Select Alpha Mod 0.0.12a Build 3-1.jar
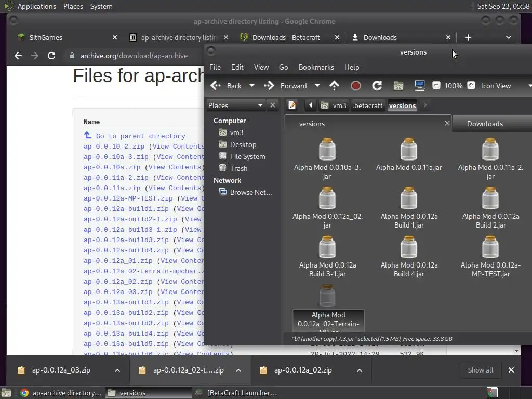Image resolution: width=532 pixels, height=399 pixels. click(x=327, y=257)
